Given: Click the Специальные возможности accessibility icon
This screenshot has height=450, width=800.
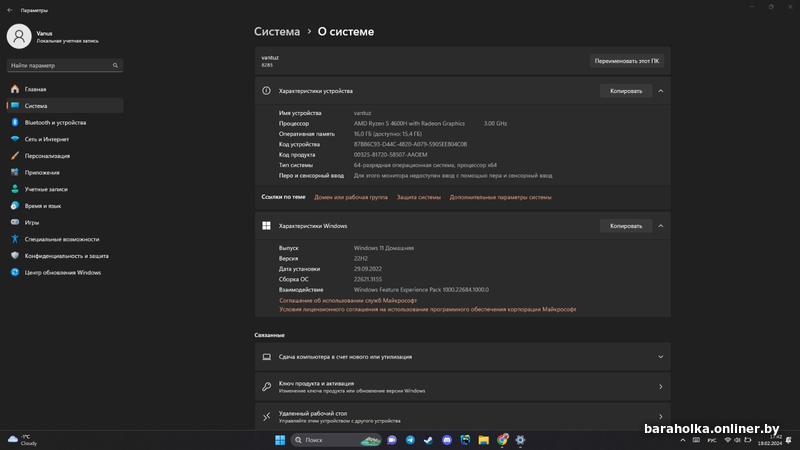Looking at the screenshot, I should pyautogui.click(x=15, y=239).
